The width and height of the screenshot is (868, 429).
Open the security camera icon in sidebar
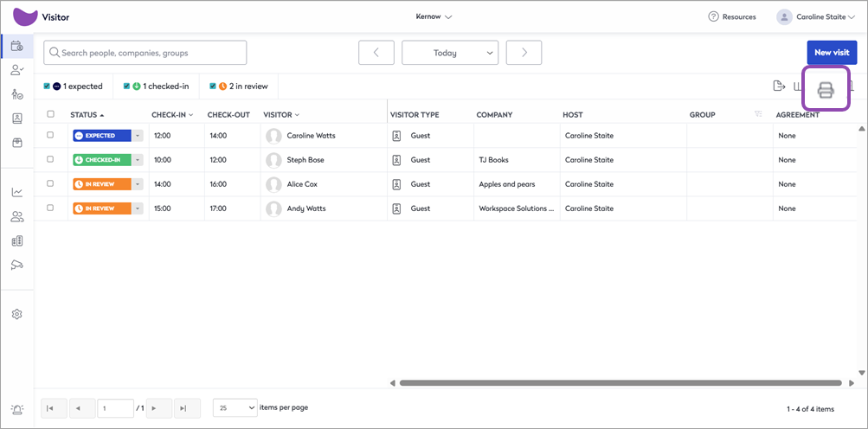16,265
